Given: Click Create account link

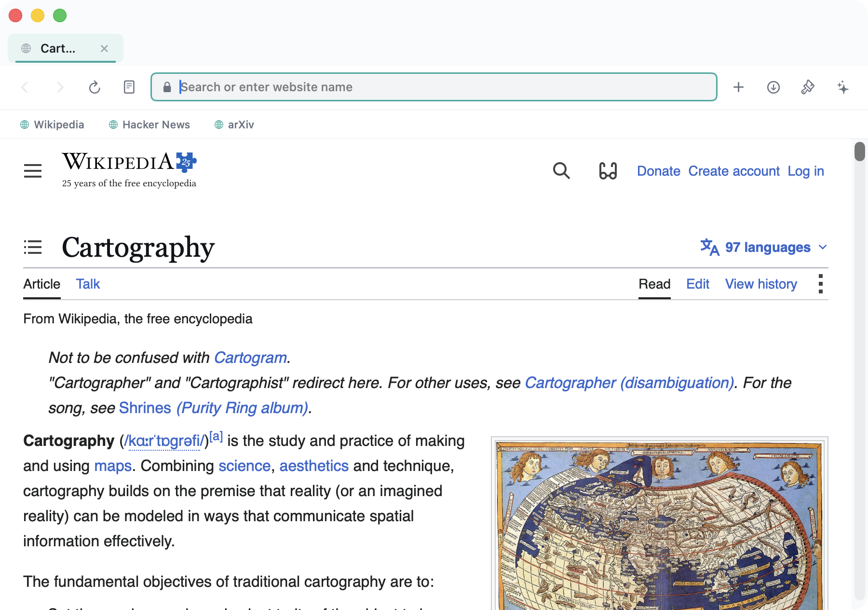Looking at the screenshot, I should [x=734, y=171].
